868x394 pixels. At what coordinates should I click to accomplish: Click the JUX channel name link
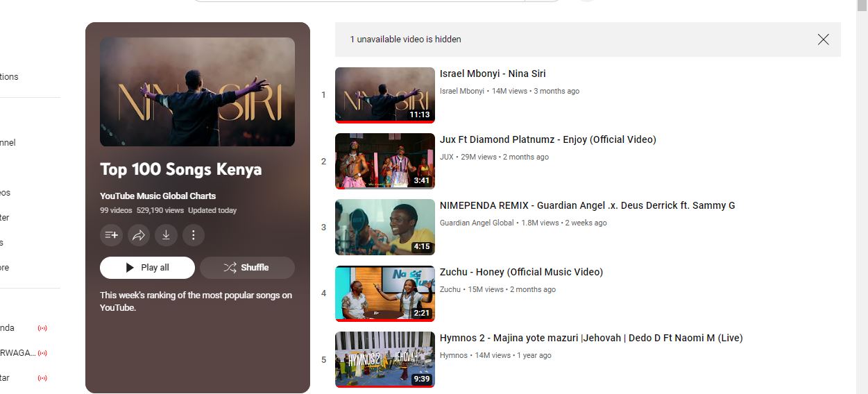point(446,157)
